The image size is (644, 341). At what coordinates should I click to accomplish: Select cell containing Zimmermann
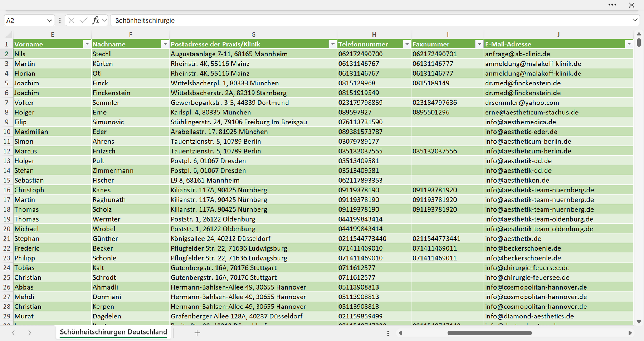pos(130,170)
